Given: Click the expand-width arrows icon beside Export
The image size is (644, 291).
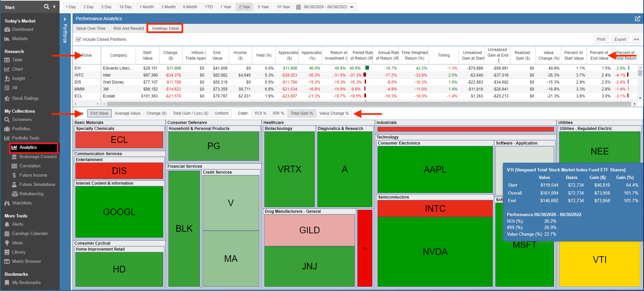Looking at the screenshot, I should point(636,39).
